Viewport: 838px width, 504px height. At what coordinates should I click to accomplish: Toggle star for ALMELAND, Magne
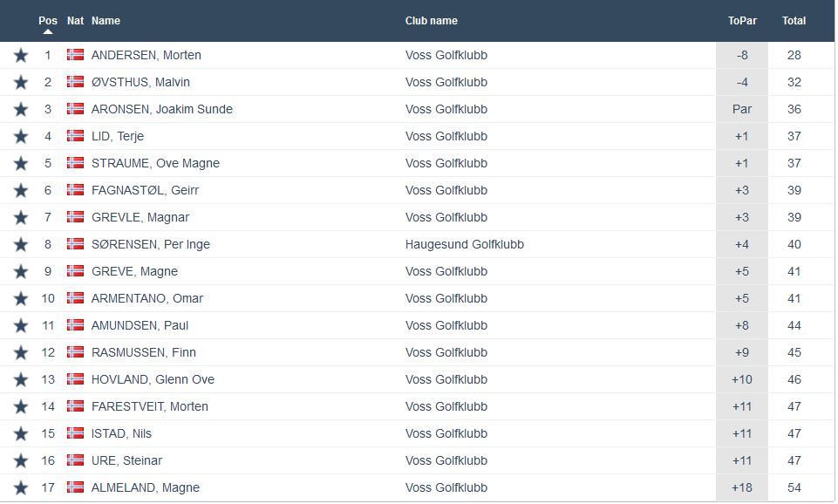[21, 487]
